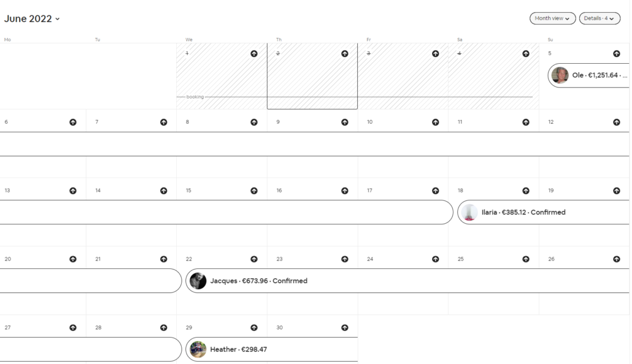
Task: Click the up-arrow icon on June 30
Action: pyautogui.click(x=344, y=328)
